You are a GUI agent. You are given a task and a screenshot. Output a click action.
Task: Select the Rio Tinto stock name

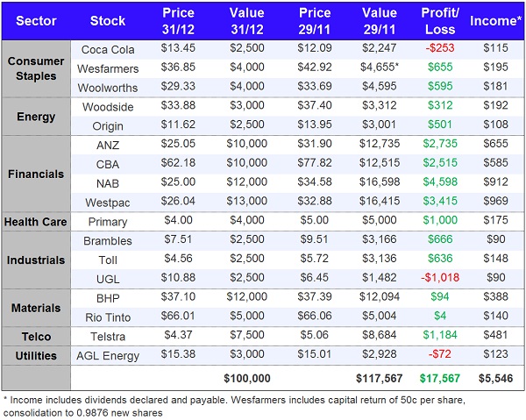[108, 317]
